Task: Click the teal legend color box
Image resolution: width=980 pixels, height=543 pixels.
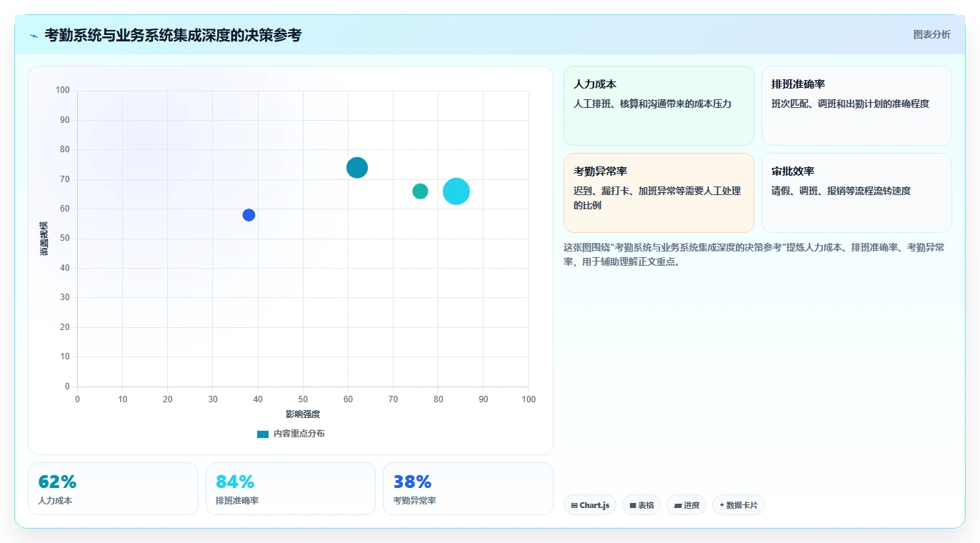Action: tap(263, 434)
